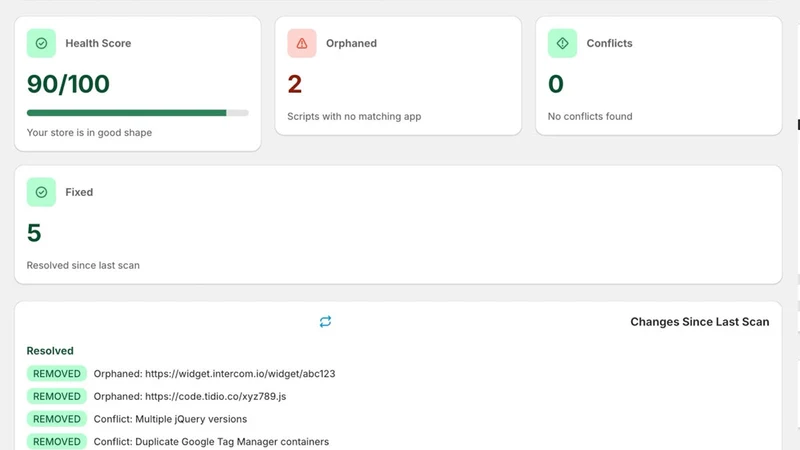Click REMOVED badge for intercom widget
Viewport: 800px width, 450px height.
[57, 373]
